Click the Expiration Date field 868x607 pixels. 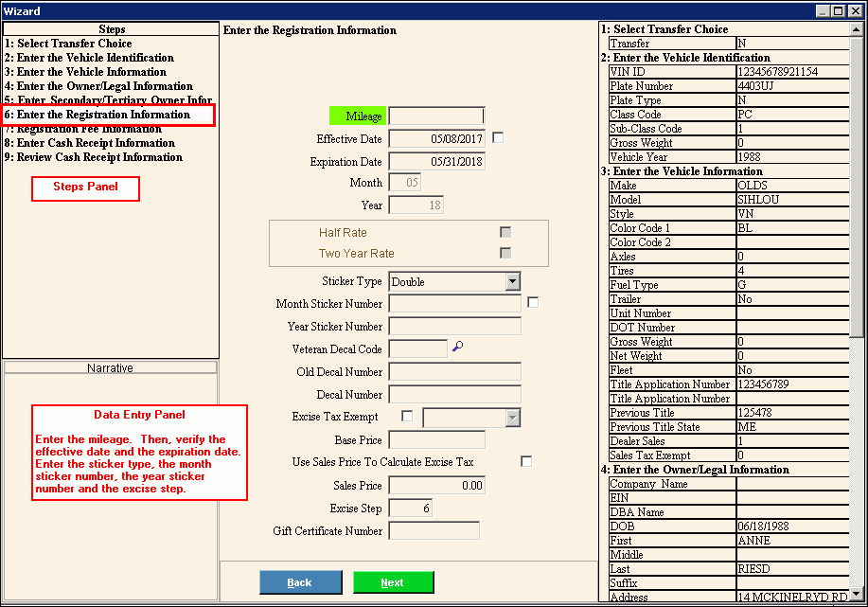(436, 162)
